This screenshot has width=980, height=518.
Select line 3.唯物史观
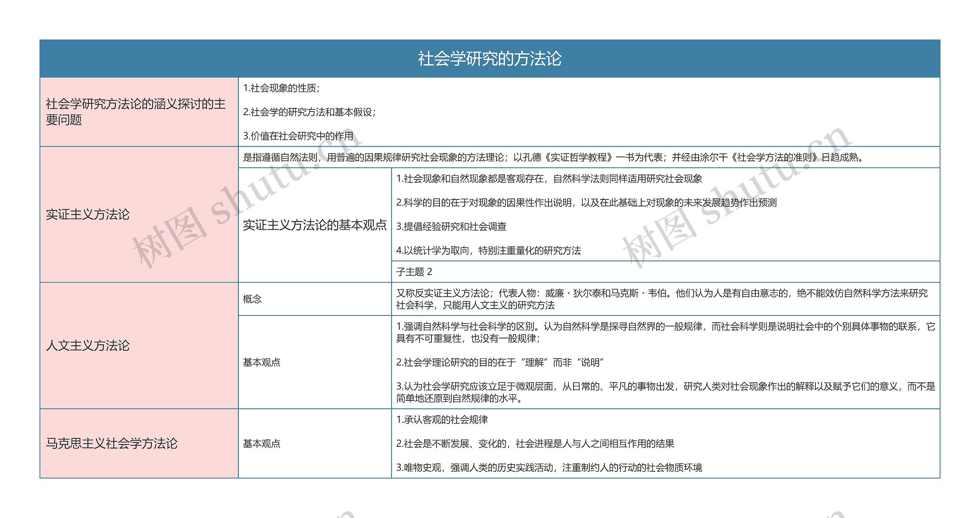tap(549, 467)
